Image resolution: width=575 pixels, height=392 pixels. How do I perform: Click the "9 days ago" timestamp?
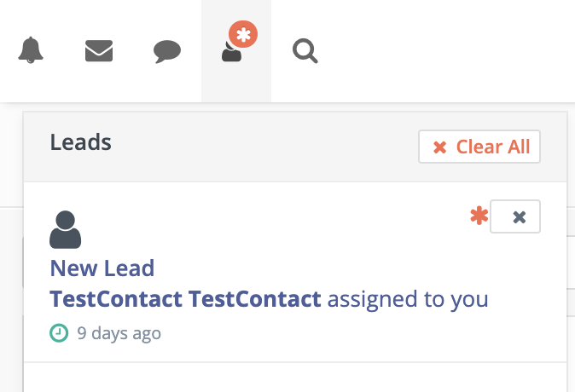(119, 334)
